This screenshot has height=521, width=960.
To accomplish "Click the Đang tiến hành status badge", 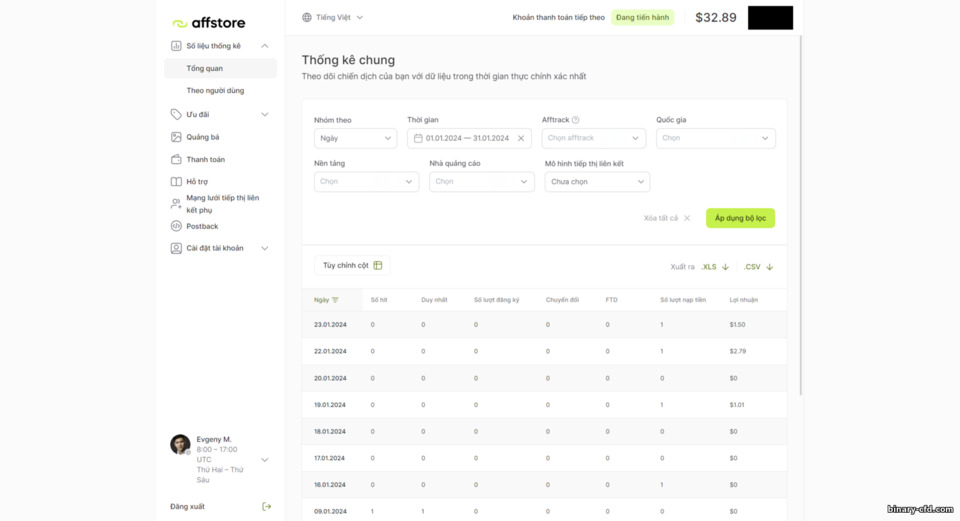I will pyautogui.click(x=642, y=17).
